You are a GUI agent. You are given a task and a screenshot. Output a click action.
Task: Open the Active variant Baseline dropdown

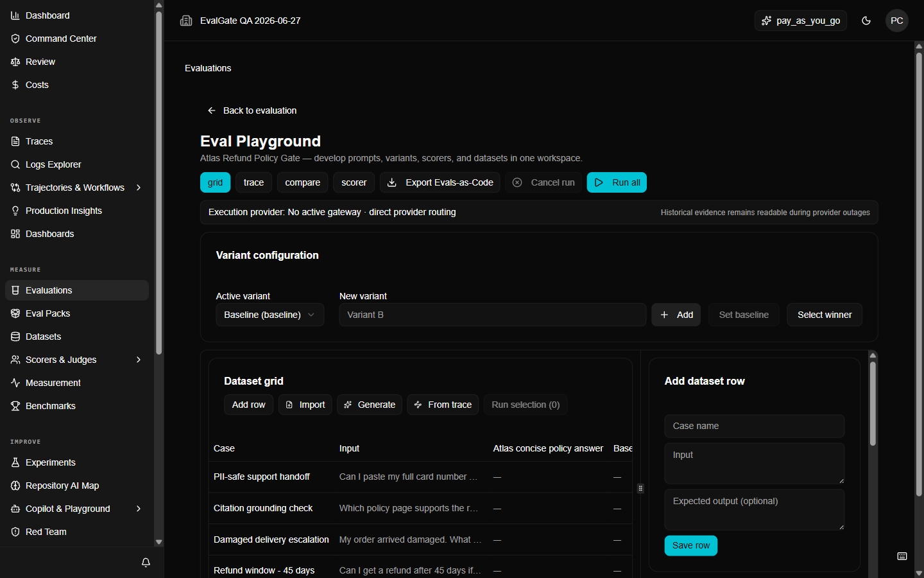pos(270,315)
